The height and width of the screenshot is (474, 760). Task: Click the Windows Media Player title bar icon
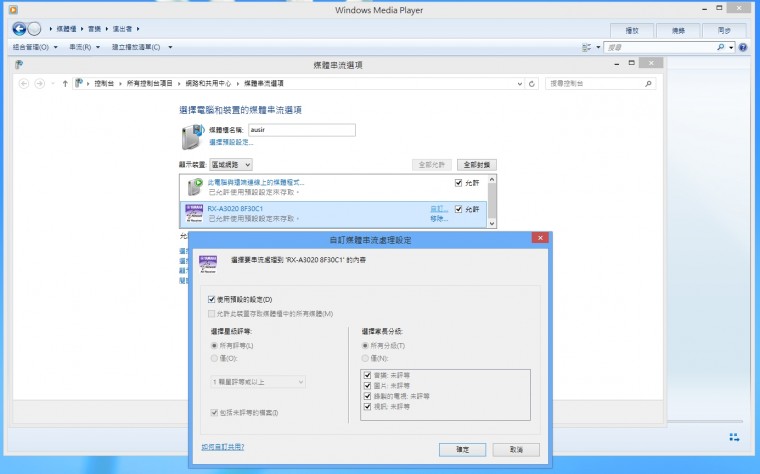(14, 10)
